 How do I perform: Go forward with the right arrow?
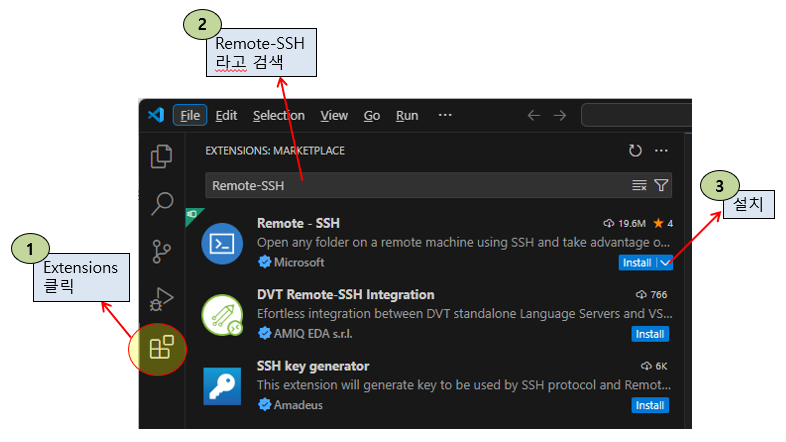click(x=559, y=116)
